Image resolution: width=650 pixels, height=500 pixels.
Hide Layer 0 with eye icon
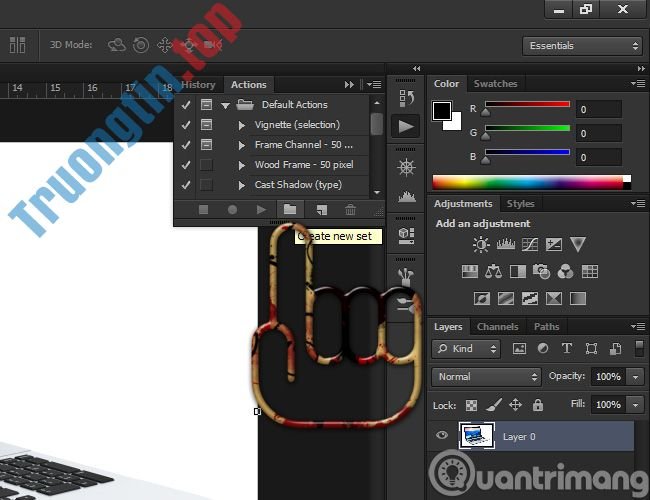coord(442,435)
